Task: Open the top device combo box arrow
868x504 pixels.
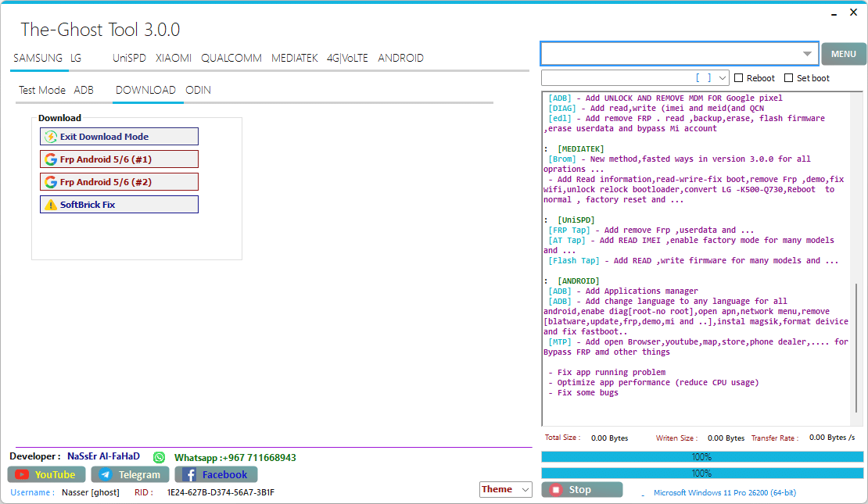Action: (807, 54)
